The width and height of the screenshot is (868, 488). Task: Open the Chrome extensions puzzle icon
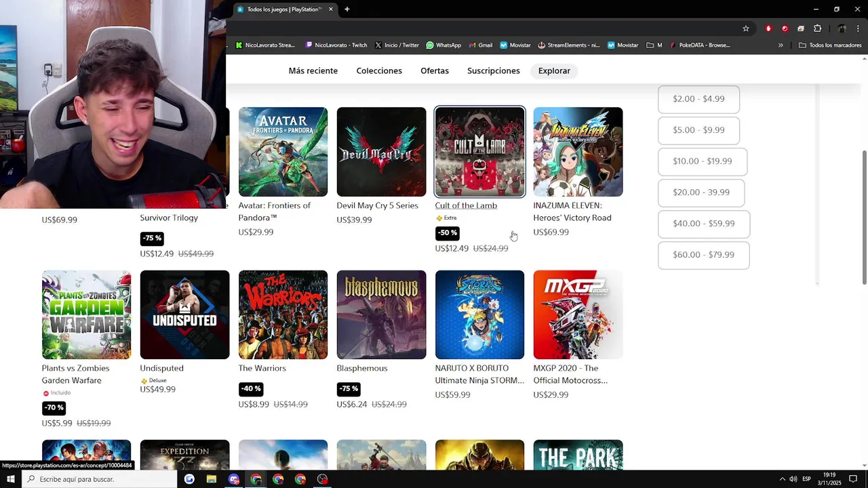click(x=817, y=28)
